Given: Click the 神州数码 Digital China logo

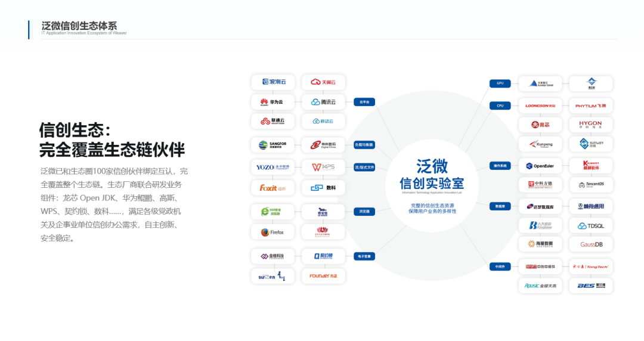Looking at the screenshot, I should tap(323, 145).
